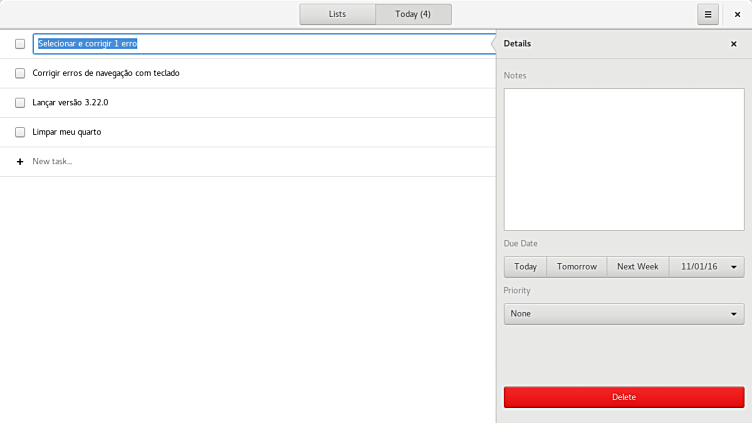Open the 11/01/16 date picker dropdown
The image size is (752, 423).
tap(706, 266)
